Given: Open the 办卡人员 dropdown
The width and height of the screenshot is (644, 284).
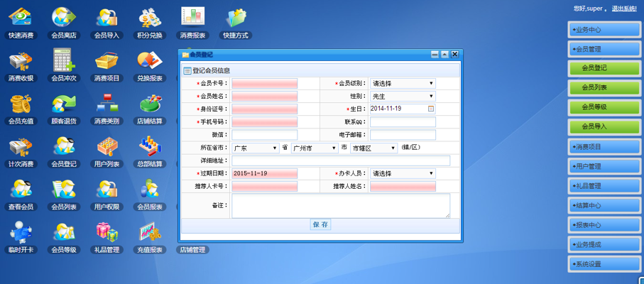Looking at the screenshot, I should (x=403, y=174).
